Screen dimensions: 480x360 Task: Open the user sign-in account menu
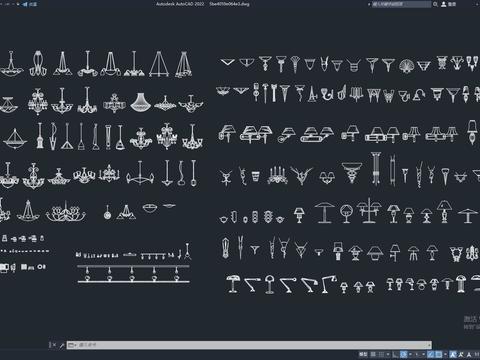pyautogui.click(x=449, y=4)
